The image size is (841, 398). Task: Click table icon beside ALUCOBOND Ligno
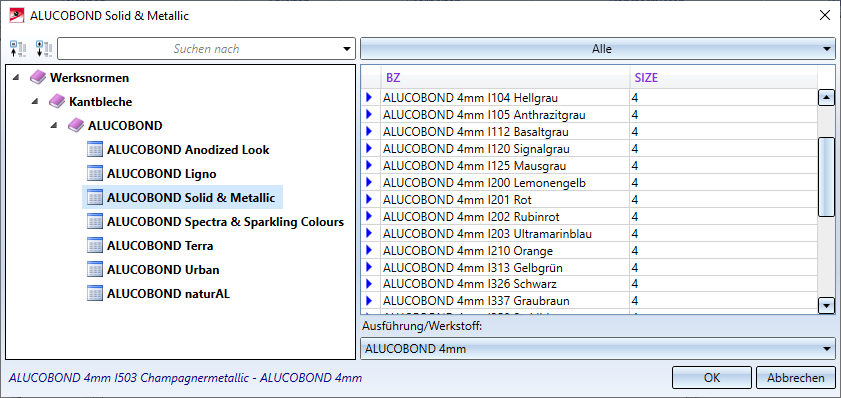pyautogui.click(x=95, y=174)
